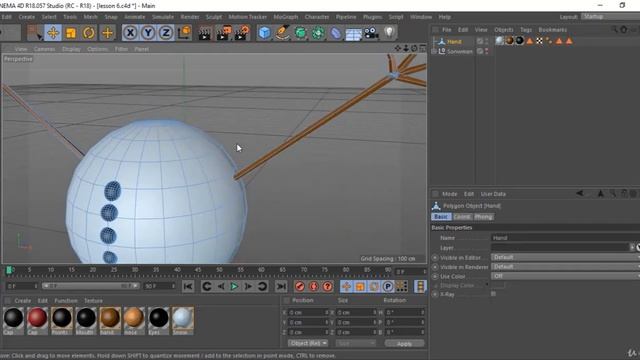The height and width of the screenshot is (360, 640).
Task: Open Object Manager Tags menu
Action: [526, 30]
